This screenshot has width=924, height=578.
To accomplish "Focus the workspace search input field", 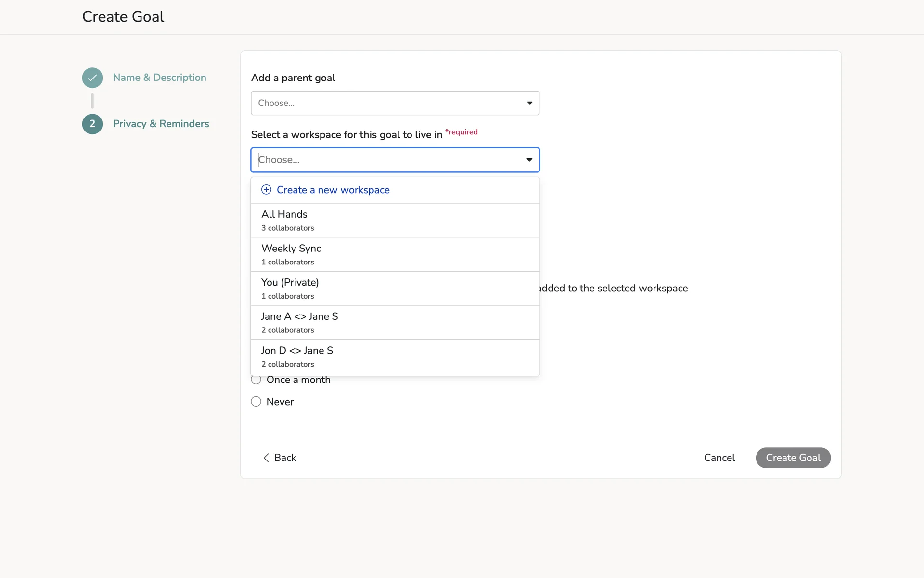I will 385,160.
